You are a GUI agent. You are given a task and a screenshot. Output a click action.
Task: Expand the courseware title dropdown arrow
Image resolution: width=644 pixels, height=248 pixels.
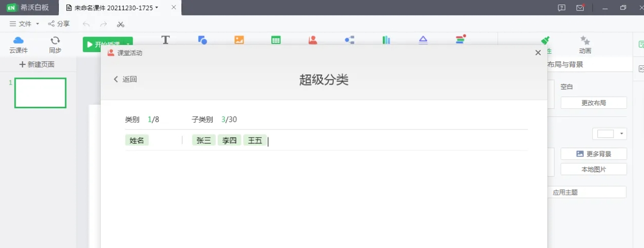pyautogui.click(x=156, y=8)
